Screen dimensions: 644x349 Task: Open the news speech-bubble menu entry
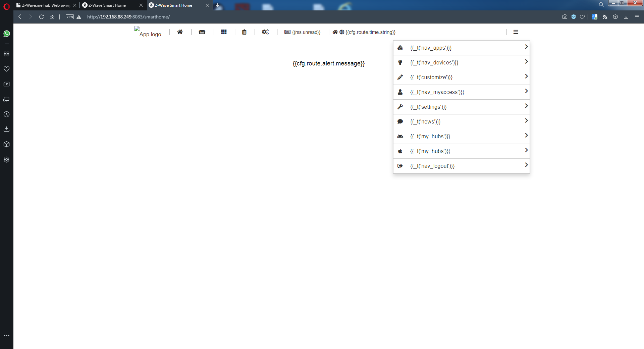point(425,122)
